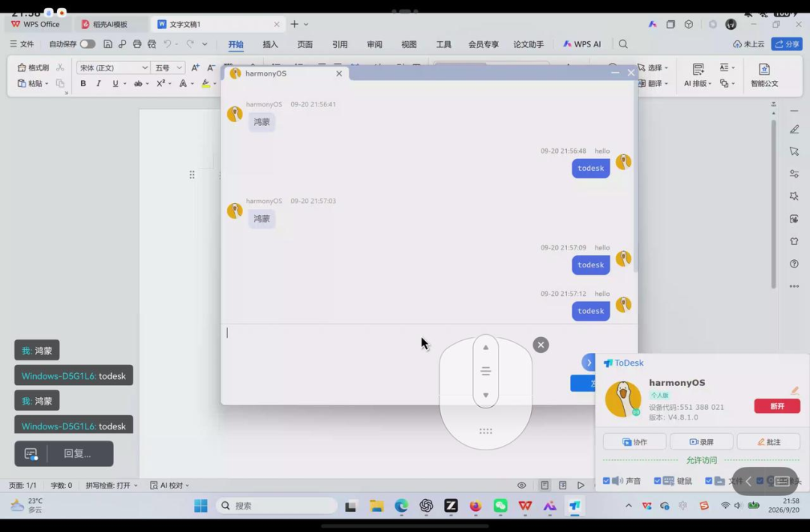The width and height of the screenshot is (810, 532).
Task: Toggle bold formatting in WPS ribbon
Action: pyautogui.click(x=82, y=84)
